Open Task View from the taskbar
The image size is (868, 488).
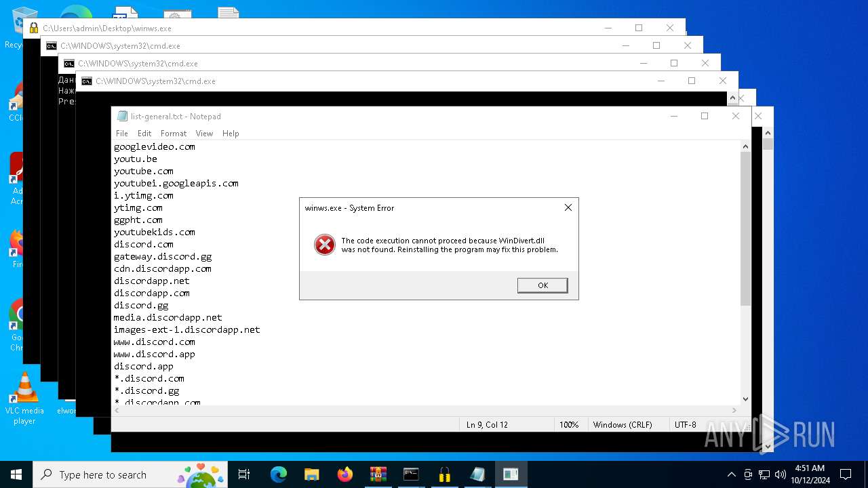244,474
